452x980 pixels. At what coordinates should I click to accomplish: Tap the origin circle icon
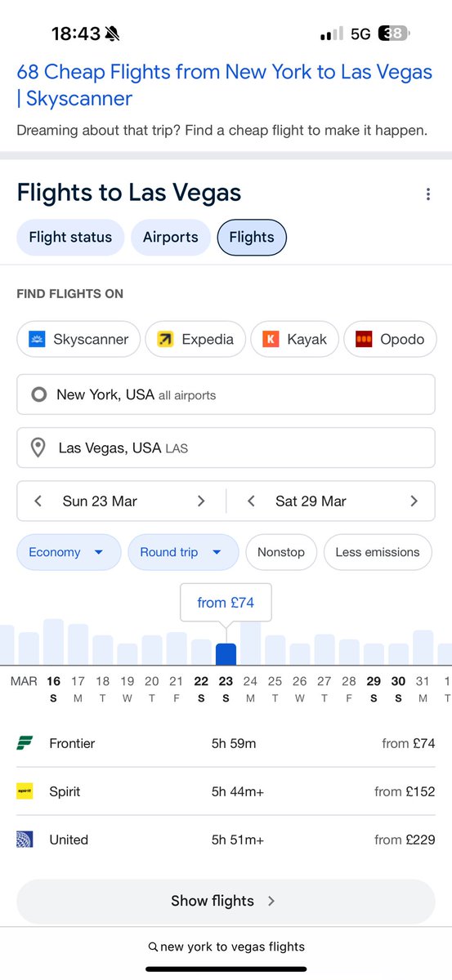(x=38, y=395)
